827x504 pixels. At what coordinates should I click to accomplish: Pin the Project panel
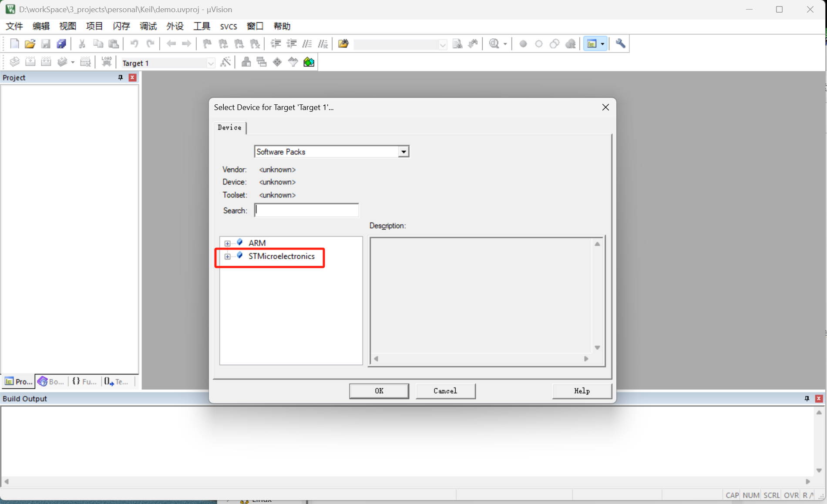pos(121,77)
